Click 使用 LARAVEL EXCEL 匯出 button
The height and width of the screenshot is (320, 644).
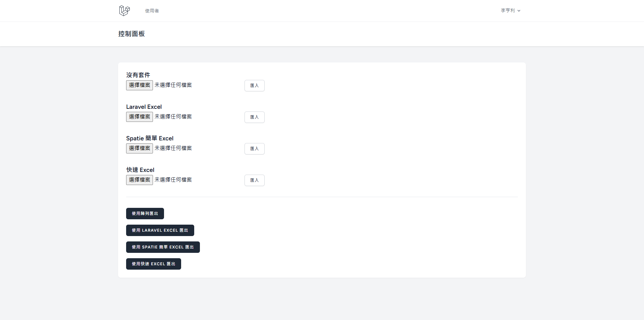[160, 230]
